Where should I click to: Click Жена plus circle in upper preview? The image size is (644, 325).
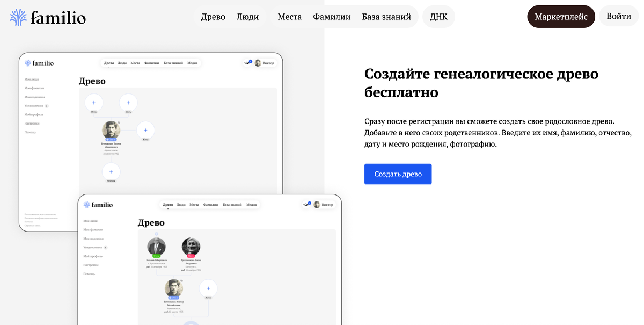click(145, 131)
